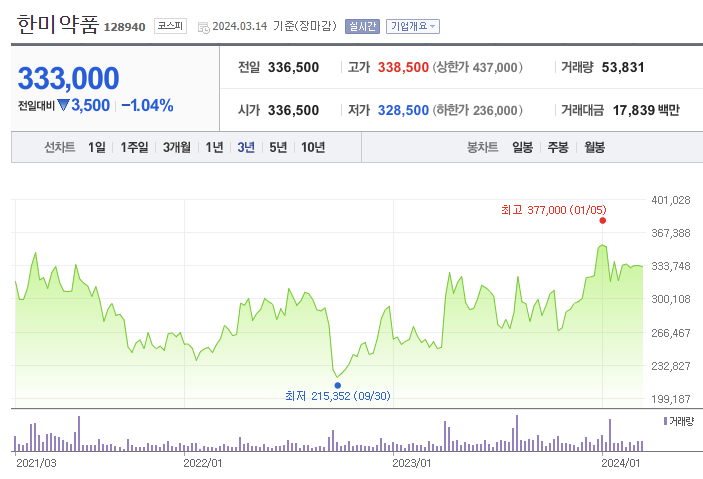703x479 pixels.
Task: Click the 한미약품 stock name
Action: (x=57, y=24)
